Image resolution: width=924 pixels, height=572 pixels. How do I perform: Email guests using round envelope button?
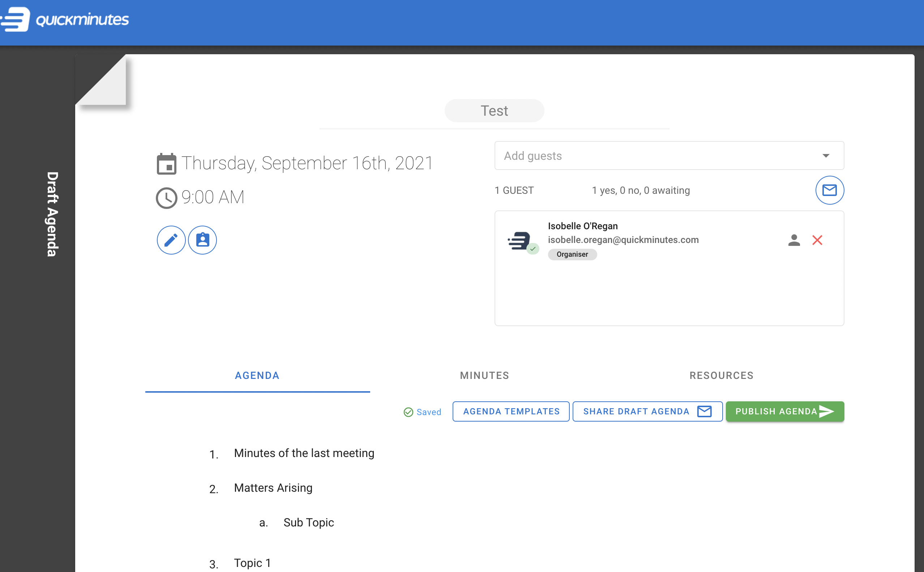click(x=829, y=190)
